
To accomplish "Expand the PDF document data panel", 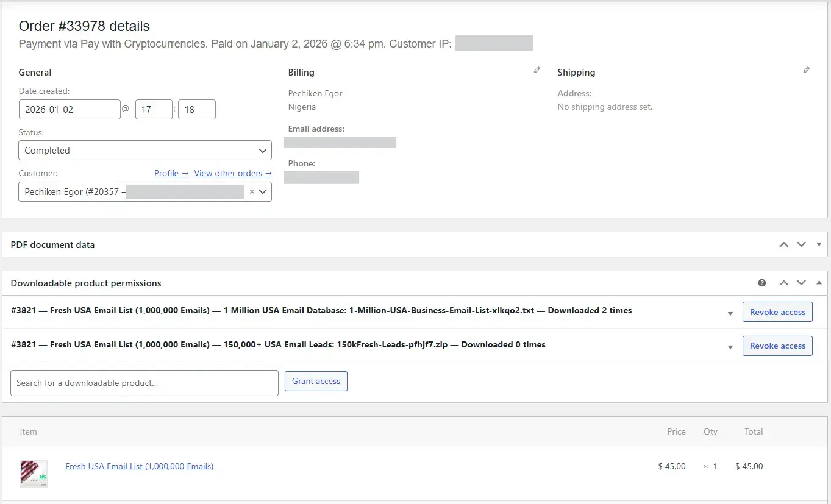I will [819, 244].
